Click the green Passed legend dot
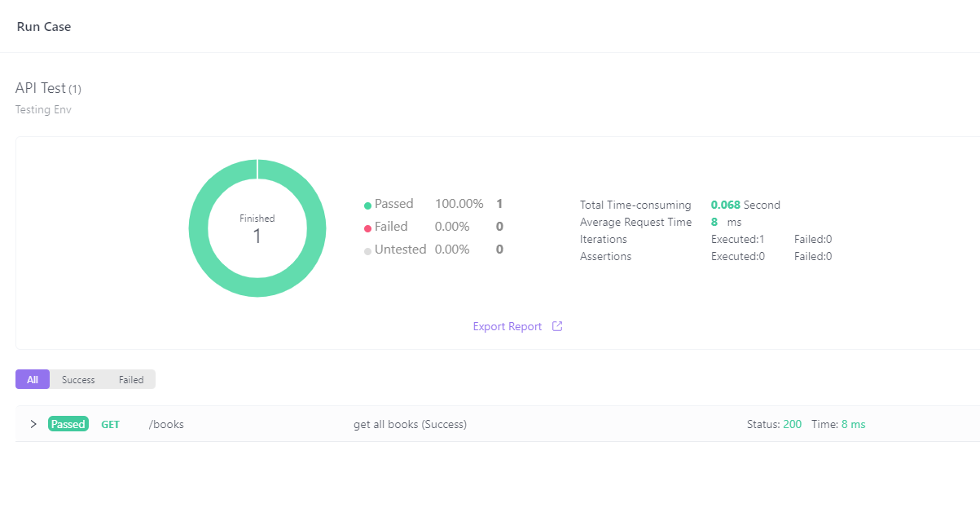The height and width of the screenshot is (508, 980). (x=367, y=205)
